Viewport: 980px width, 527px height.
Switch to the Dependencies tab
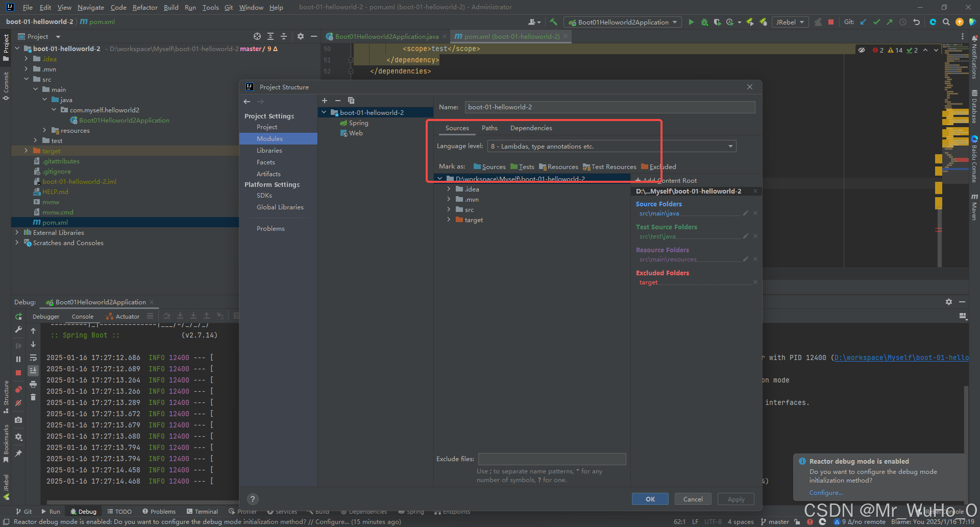531,128
